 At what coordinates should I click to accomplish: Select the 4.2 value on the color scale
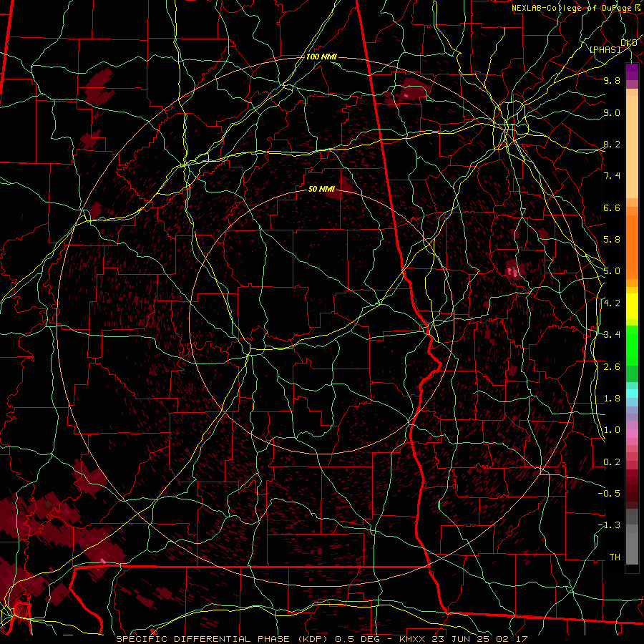[x=612, y=303]
